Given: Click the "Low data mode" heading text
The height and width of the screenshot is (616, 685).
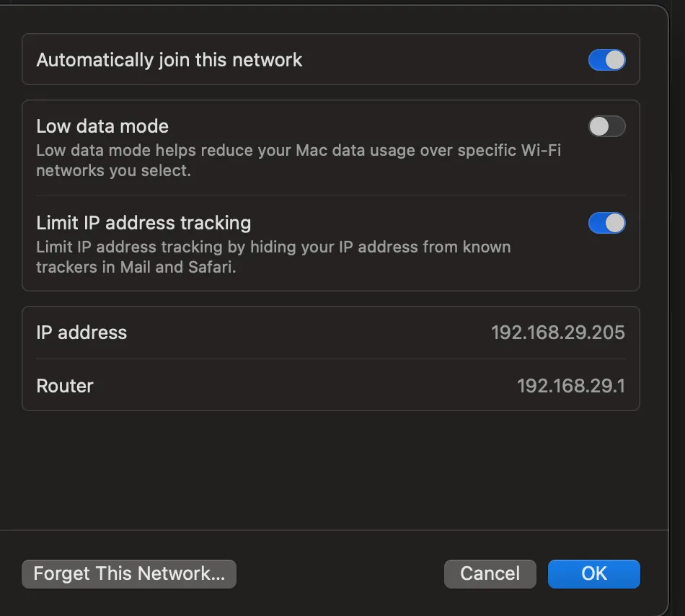Looking at the screenshot, I should pos(102,127).
